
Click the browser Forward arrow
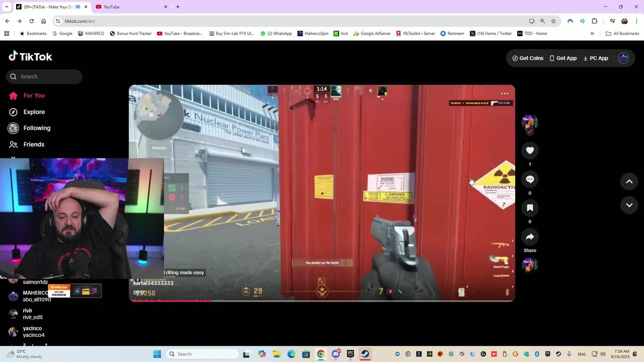click(x=19, y=21)
